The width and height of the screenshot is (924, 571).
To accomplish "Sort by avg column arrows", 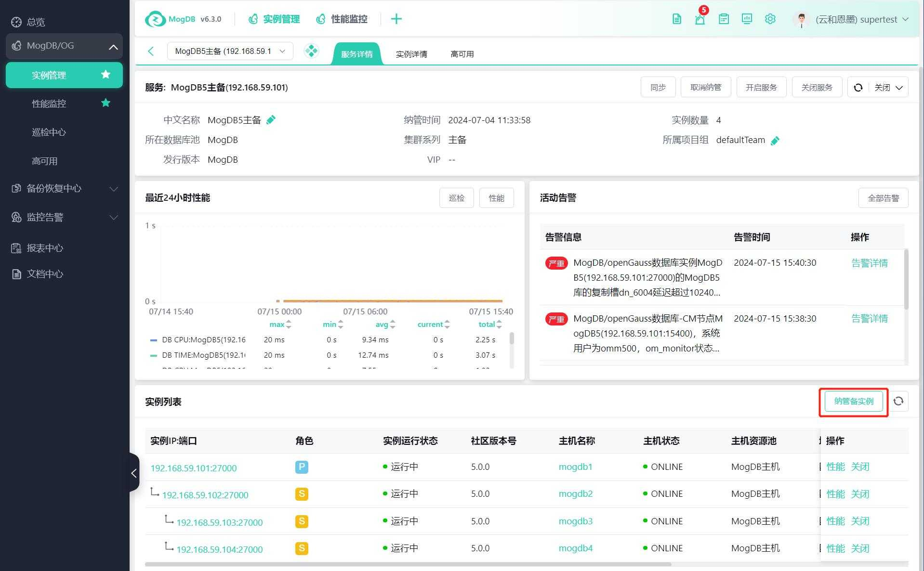I will tap(392, 324).
